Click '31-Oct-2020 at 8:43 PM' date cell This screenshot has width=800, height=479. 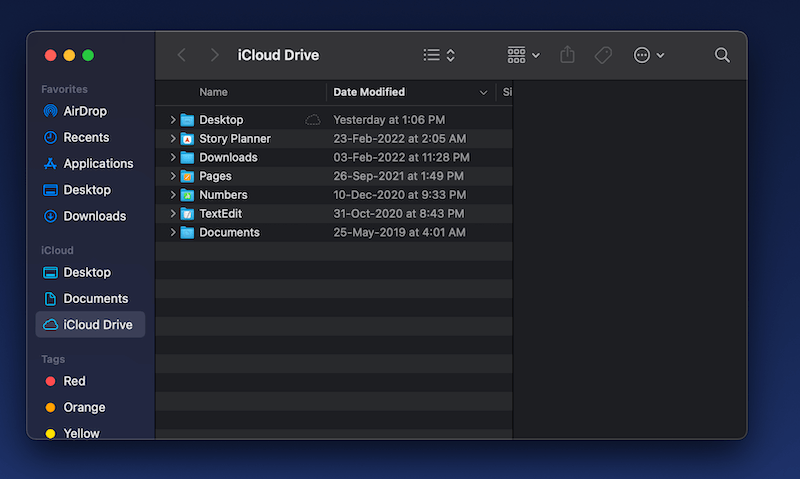(x=399, y=214)
